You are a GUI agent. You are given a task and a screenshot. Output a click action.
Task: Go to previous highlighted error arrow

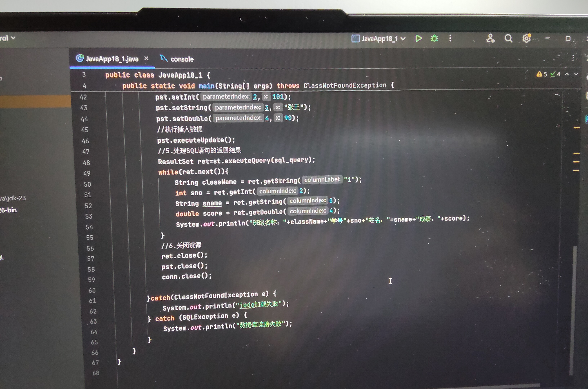coord(567,74)
